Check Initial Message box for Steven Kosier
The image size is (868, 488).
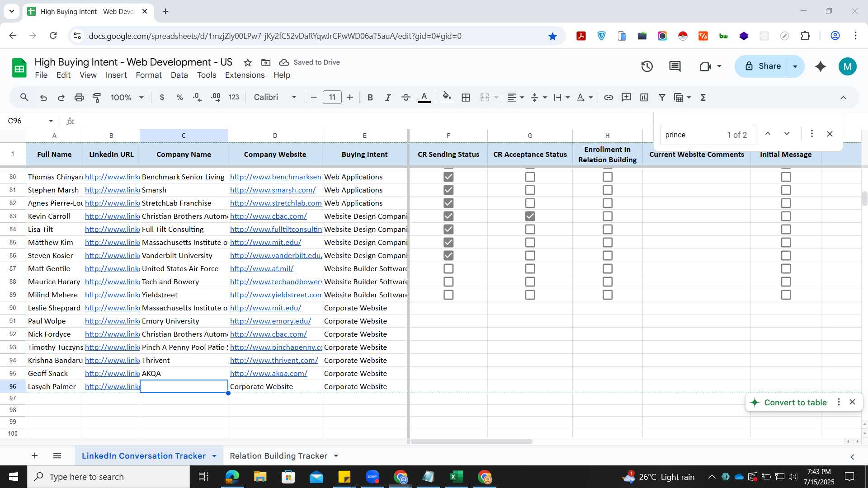[786, 255]
